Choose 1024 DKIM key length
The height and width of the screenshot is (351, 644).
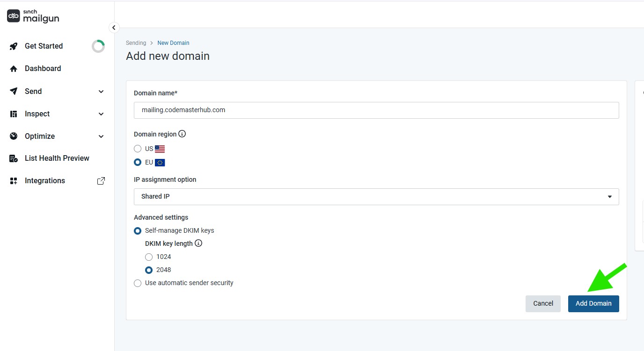[x=149, y=257]
